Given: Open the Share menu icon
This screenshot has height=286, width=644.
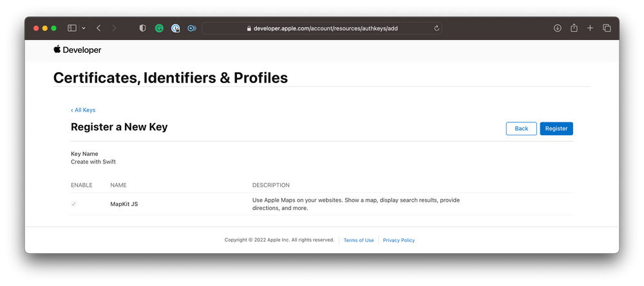Looking at the screenshot, I should [x=574, y=28].
